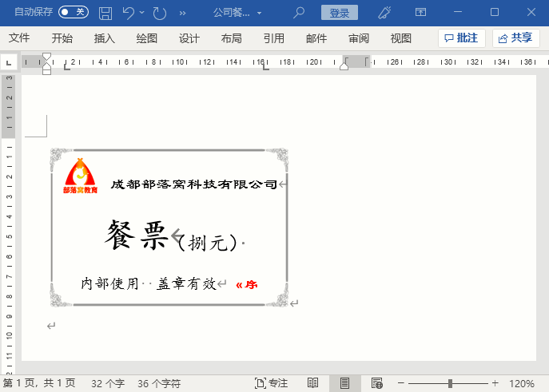Open the document title dropdown

coord(259,14)
